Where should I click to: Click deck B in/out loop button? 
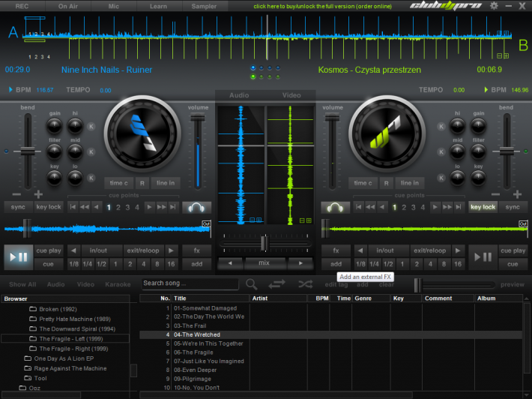(385, 250)
